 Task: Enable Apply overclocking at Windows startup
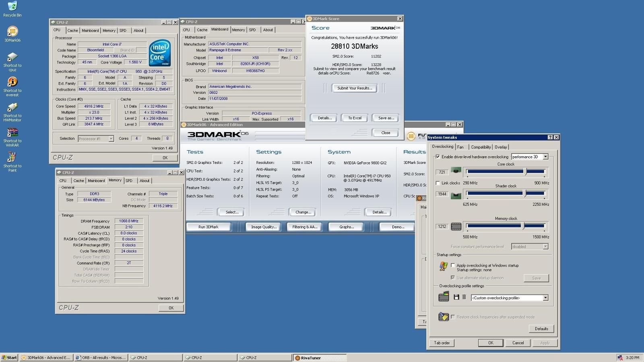[453, 265]
